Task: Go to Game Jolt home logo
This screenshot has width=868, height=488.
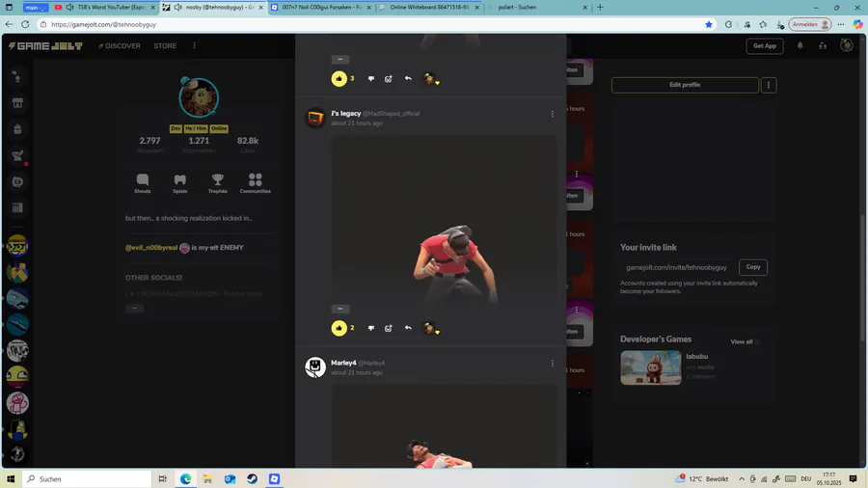Action: [x=45, y=46]
